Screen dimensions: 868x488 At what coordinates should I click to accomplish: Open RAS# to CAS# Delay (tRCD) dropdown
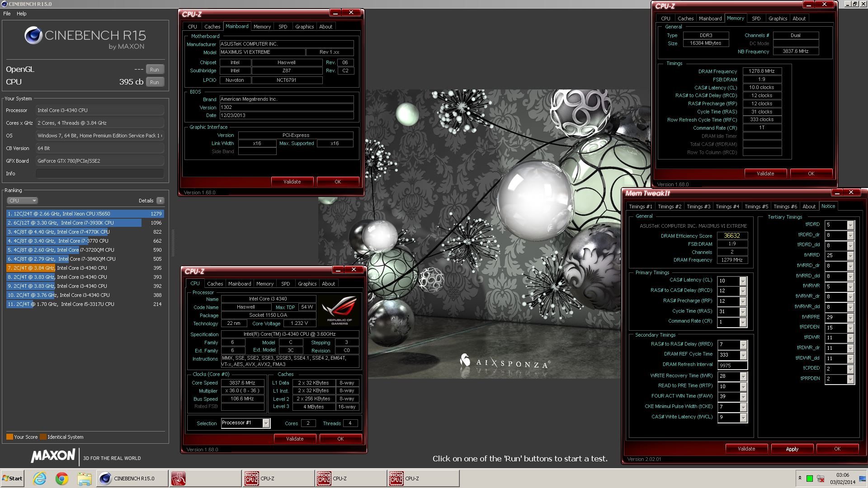click(x=743, y=291)
